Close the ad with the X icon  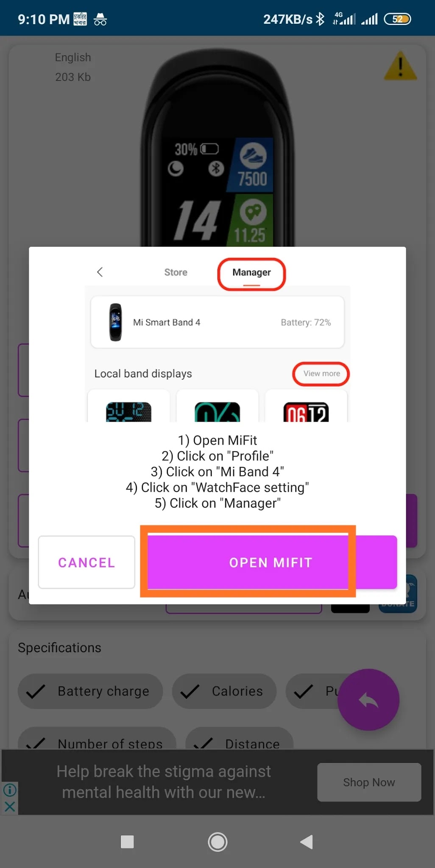click(x=10, y=807)
